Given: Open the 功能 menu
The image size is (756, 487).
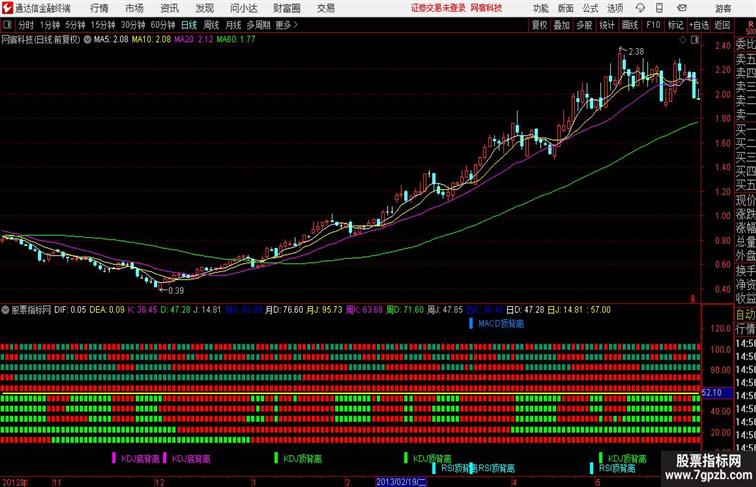Looking at the screenshot, I should tap(540, 8).
